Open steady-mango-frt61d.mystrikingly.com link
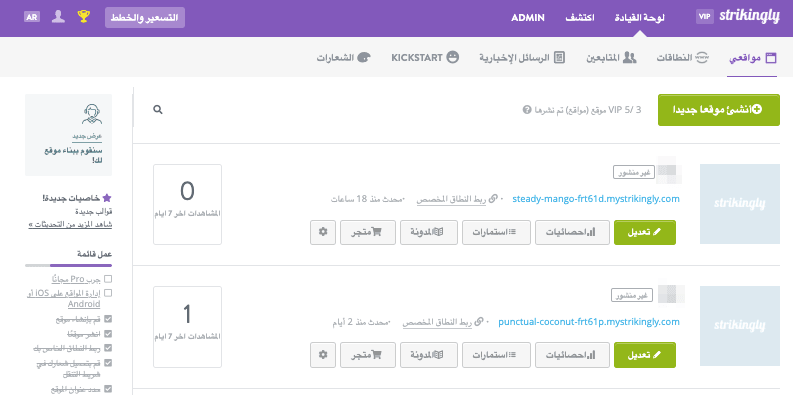Image resolution: width=793 pixels, height=395 pixels. (x=596, y=199)
